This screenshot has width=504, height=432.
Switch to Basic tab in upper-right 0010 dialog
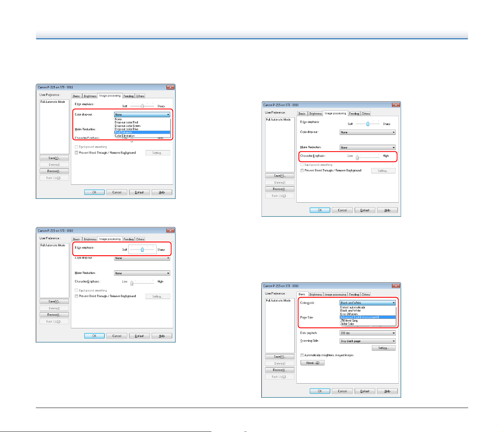(302, 114)
